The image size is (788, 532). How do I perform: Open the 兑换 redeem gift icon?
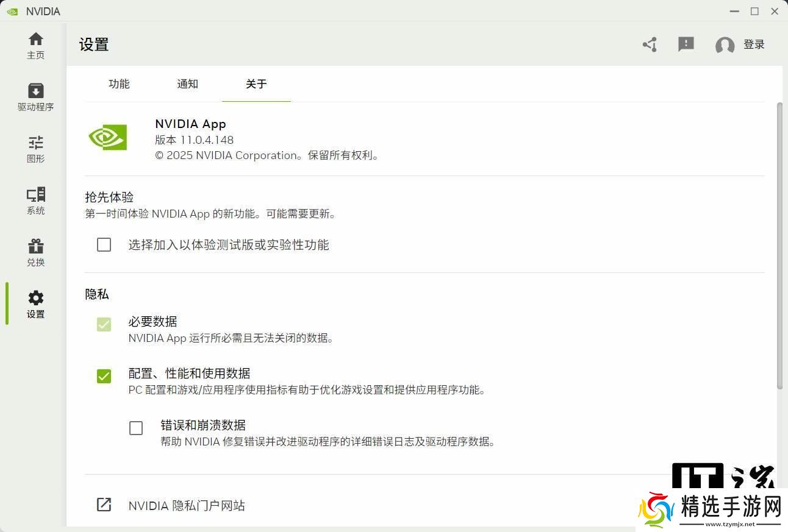click(36, 247)
